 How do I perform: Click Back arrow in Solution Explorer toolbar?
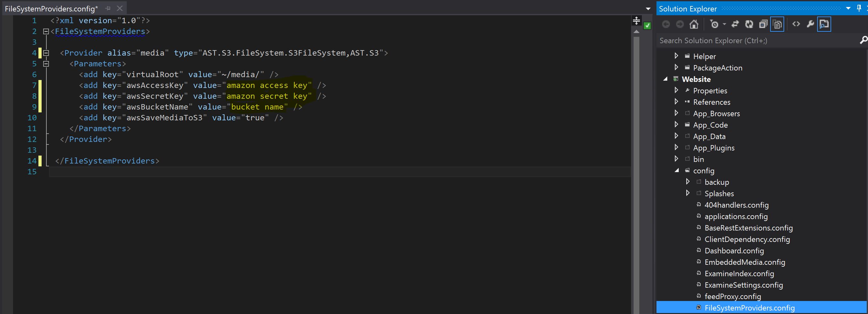tap(666, 24)
